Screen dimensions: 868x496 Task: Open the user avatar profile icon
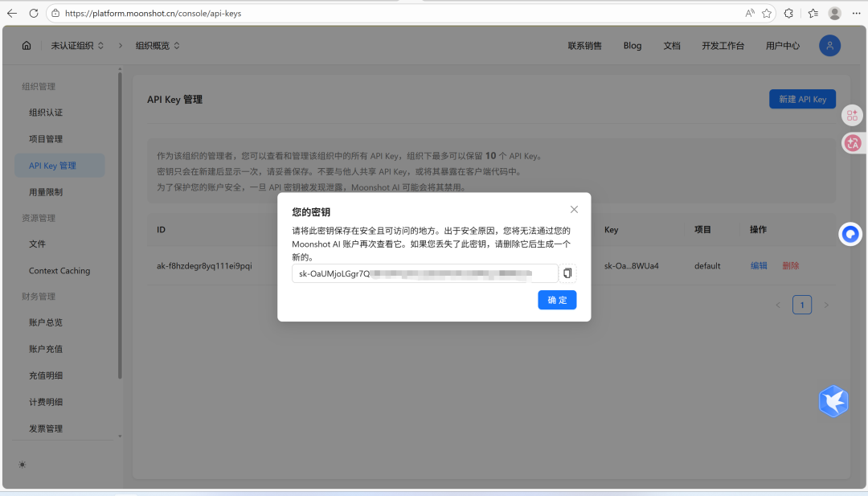[829, 46]
